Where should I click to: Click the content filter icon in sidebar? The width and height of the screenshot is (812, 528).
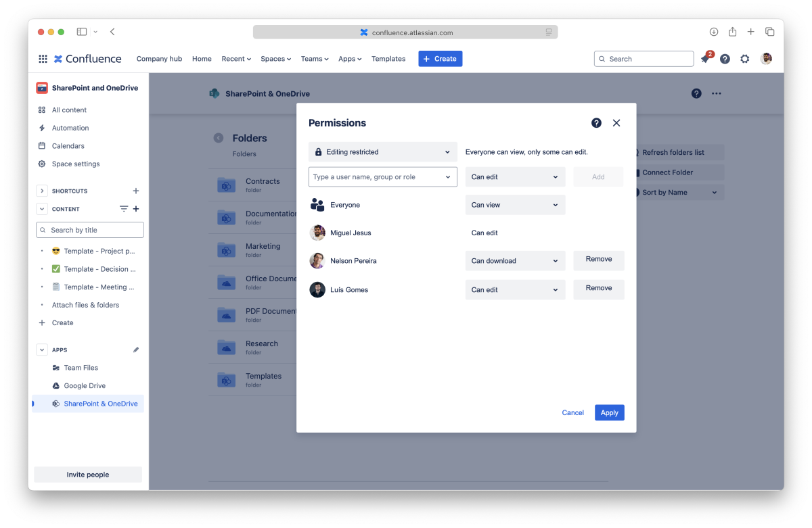pos(124,209)
